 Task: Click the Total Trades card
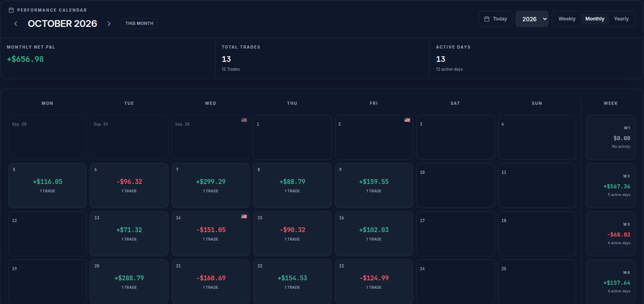point(322,58)
